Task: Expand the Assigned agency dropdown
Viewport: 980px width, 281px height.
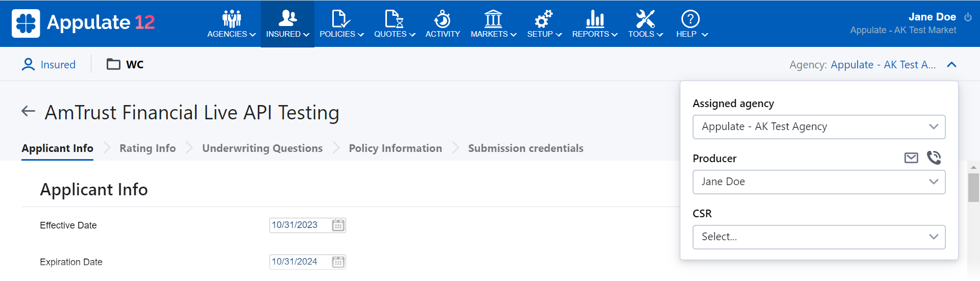Action: (x=819, y=127)
